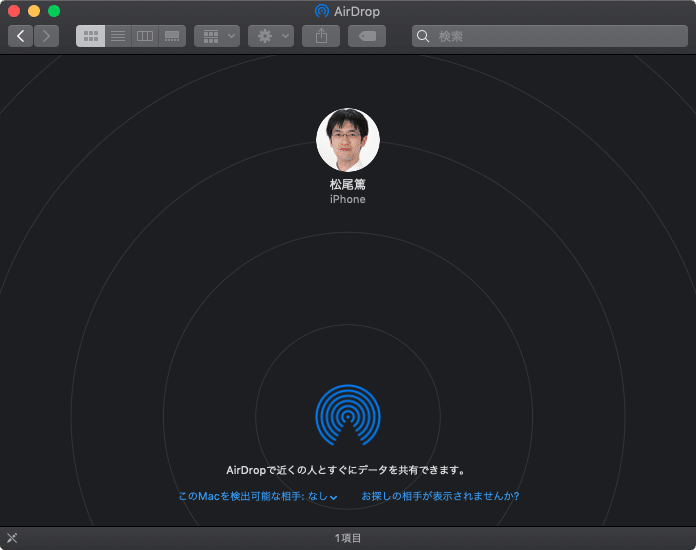Switch to list view
696x550 pixels.
[x=118, y=36]
